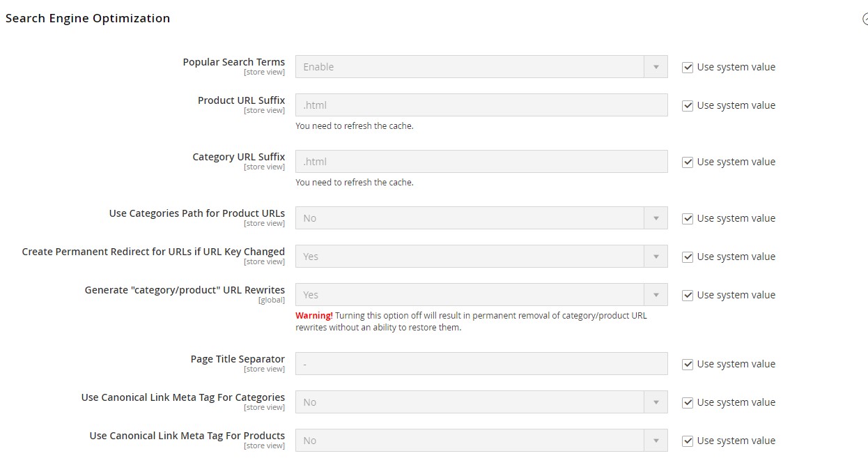The height and width of the screenshot is (465, 868).
Task: Click the circular collapse icon at top right
Action: 865,20
